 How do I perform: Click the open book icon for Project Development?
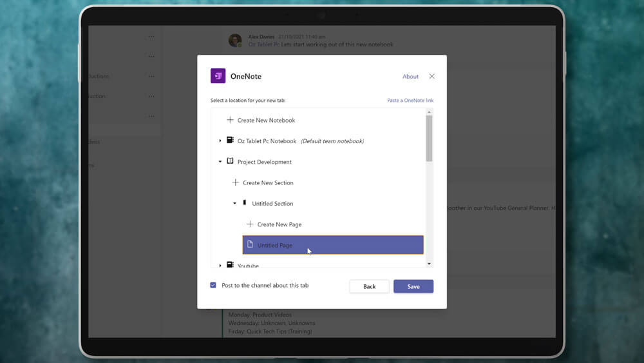(230, 162)
